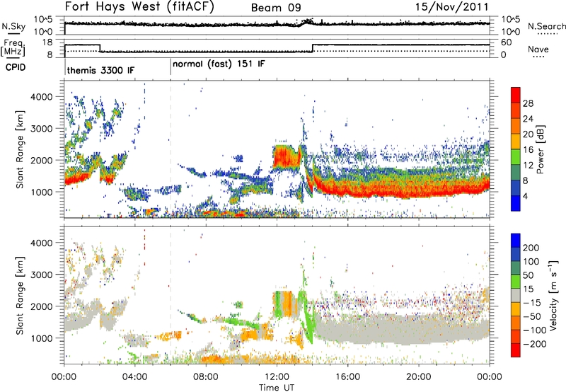Click the 'Freq. [MHz]' axis label

[x=13, y=48]
